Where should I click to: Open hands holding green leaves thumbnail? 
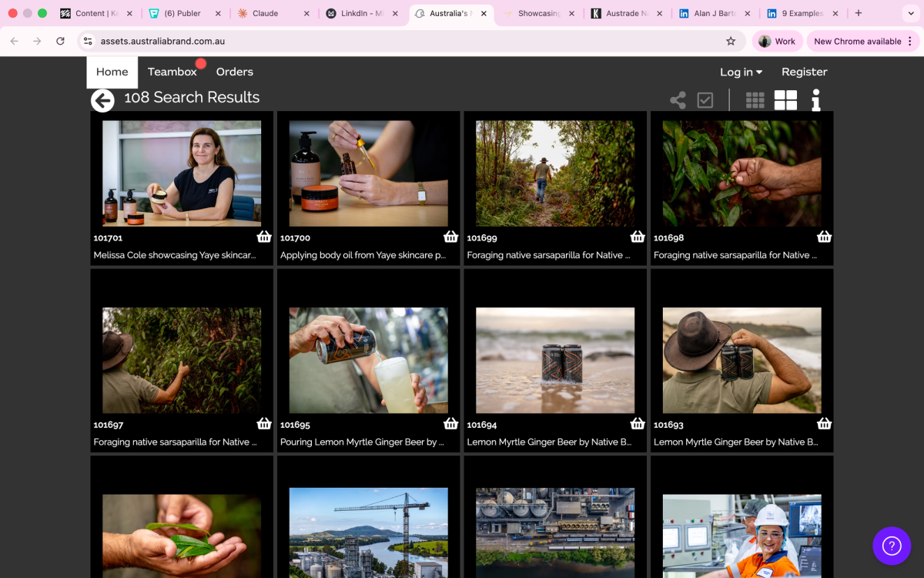(182, 536)
